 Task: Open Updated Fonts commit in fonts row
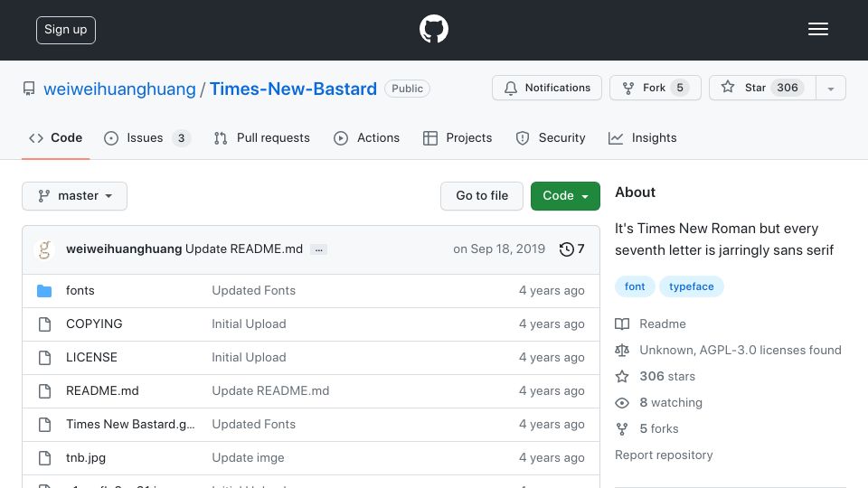pos(253,290)
